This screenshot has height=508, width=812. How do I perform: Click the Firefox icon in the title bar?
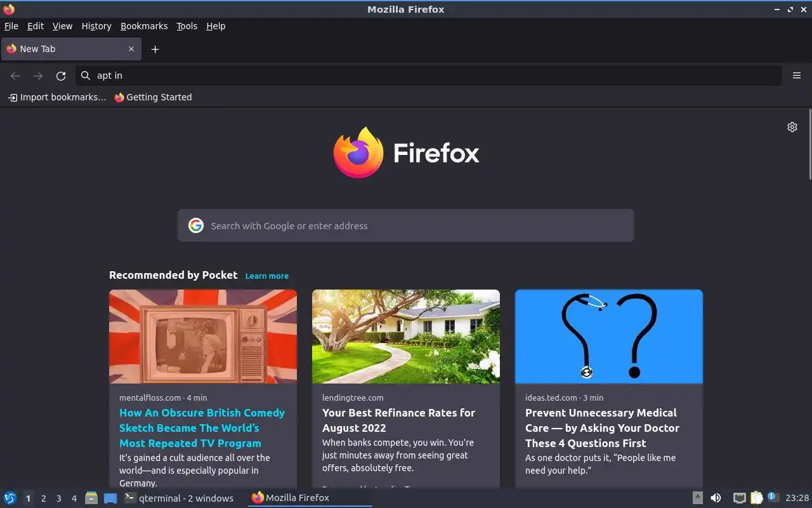9,9
